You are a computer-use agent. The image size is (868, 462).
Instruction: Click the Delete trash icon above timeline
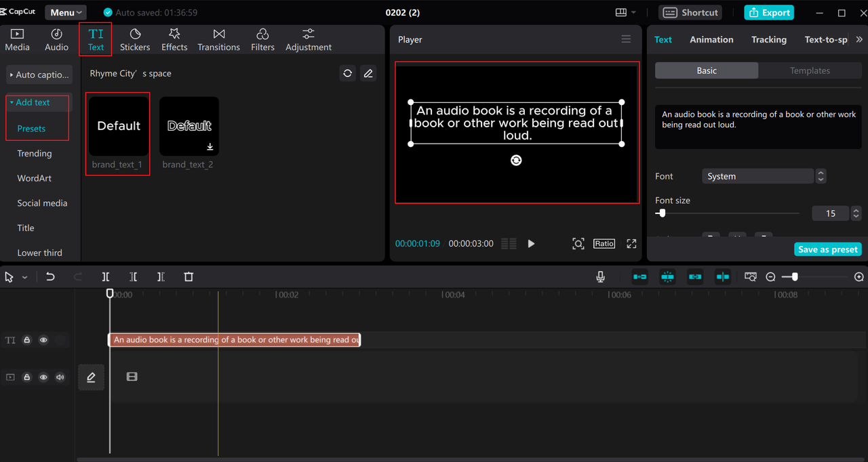tap(189, 277)
